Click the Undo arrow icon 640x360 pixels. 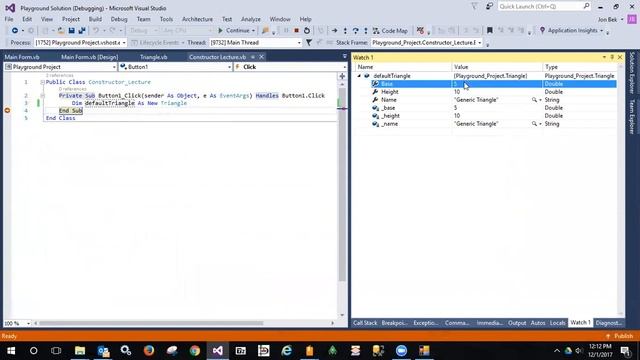point(96,31)
